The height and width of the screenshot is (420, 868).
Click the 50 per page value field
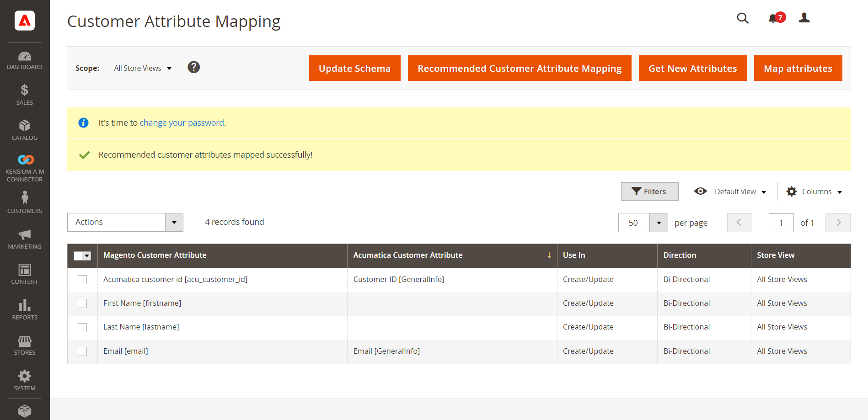click(634, 223)
